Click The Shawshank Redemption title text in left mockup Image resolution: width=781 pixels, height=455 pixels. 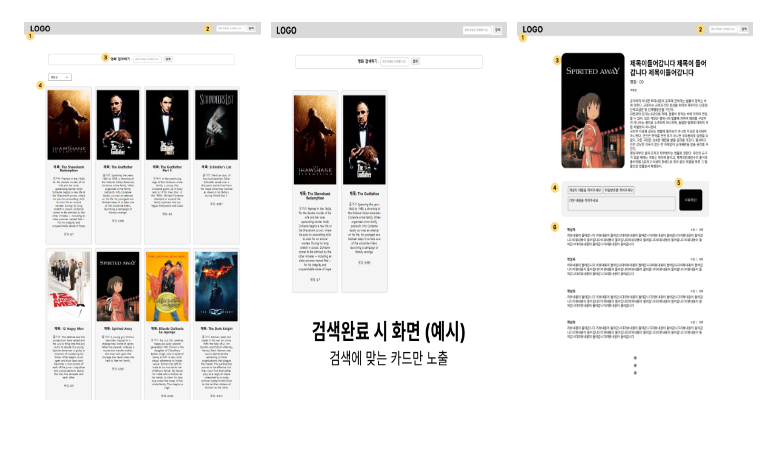(x=69, y=168)
